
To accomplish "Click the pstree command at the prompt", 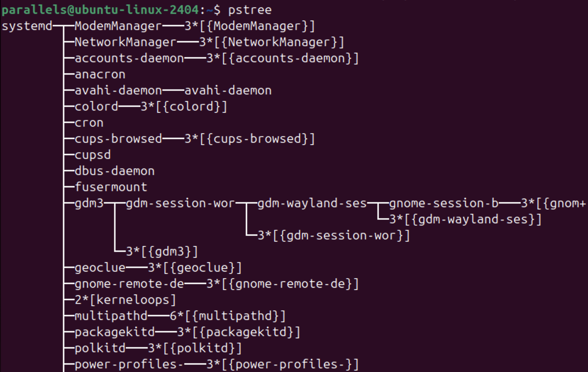I will click(x=250, y=10).
